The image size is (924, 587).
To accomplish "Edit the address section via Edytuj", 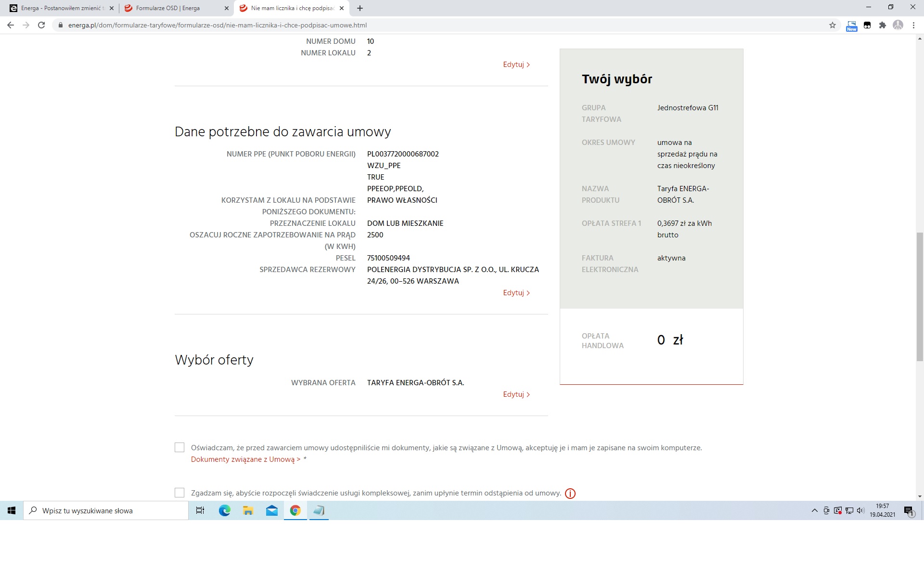I will 516,65.
